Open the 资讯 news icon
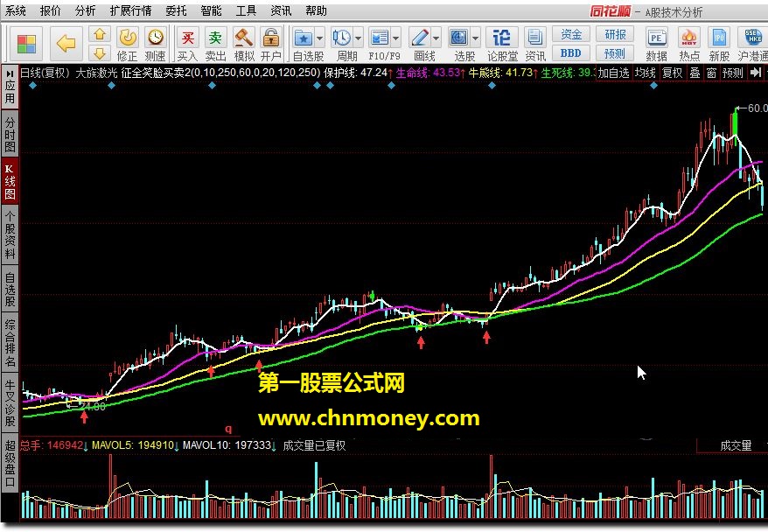The image size is (768, 532). tap(534, 44)
